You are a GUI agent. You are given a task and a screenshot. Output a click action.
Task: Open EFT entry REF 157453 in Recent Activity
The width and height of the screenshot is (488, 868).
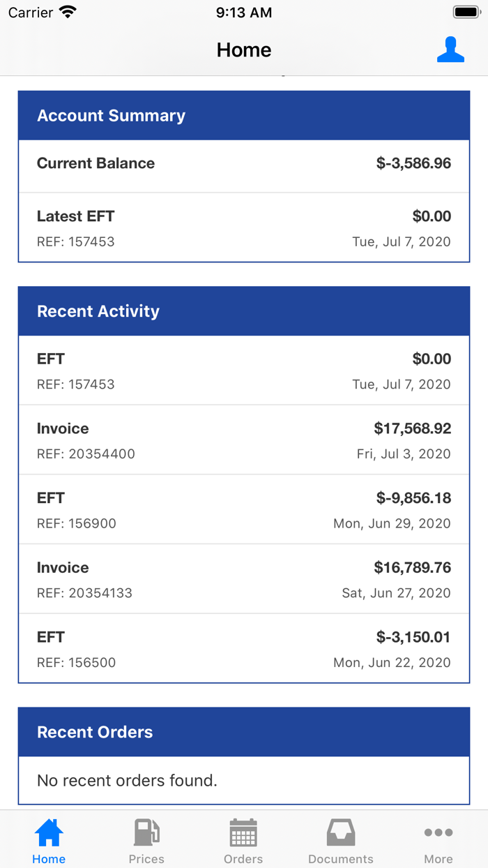click(x=244, y=370)
